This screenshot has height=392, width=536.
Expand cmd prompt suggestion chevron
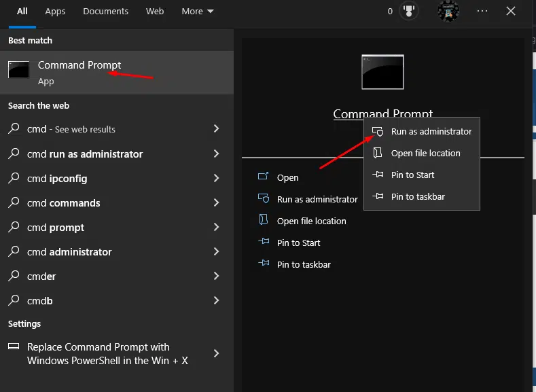point(217,227)
